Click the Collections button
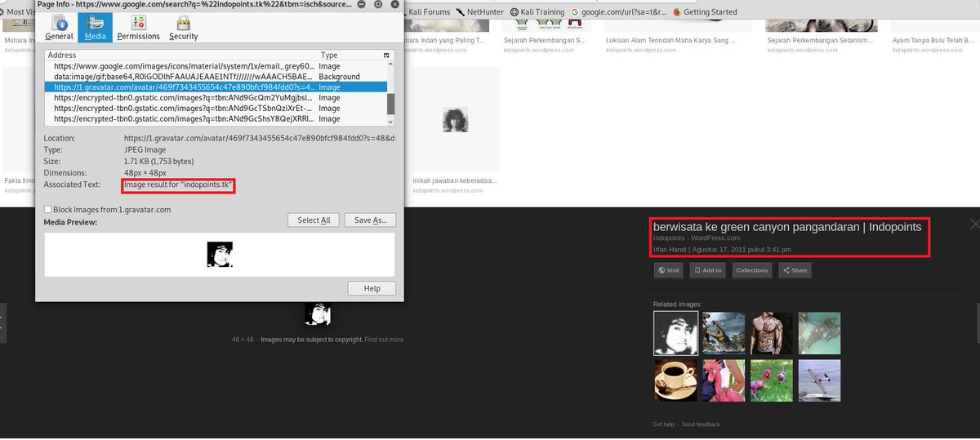Viewport: 980px width, 440px height. coord(752,270)
